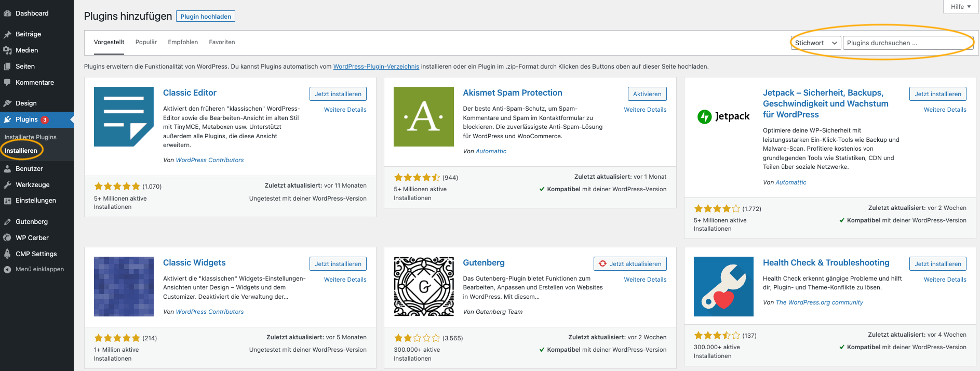Click the Design brush icon
This screenshot has height=371, width=980.
[x=7, y=103]
